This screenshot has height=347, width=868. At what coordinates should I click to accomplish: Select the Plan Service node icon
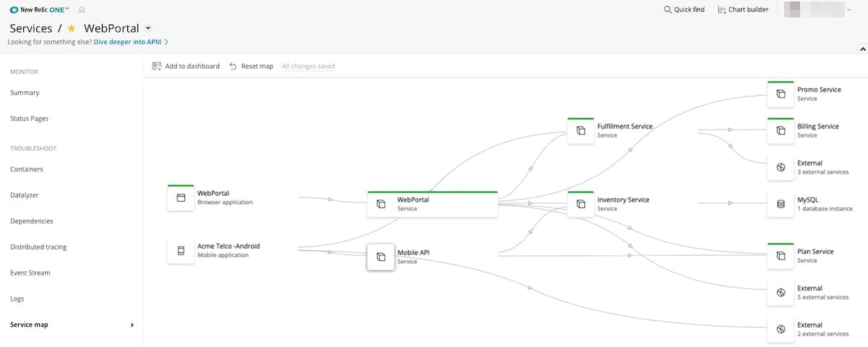point(780,256)
